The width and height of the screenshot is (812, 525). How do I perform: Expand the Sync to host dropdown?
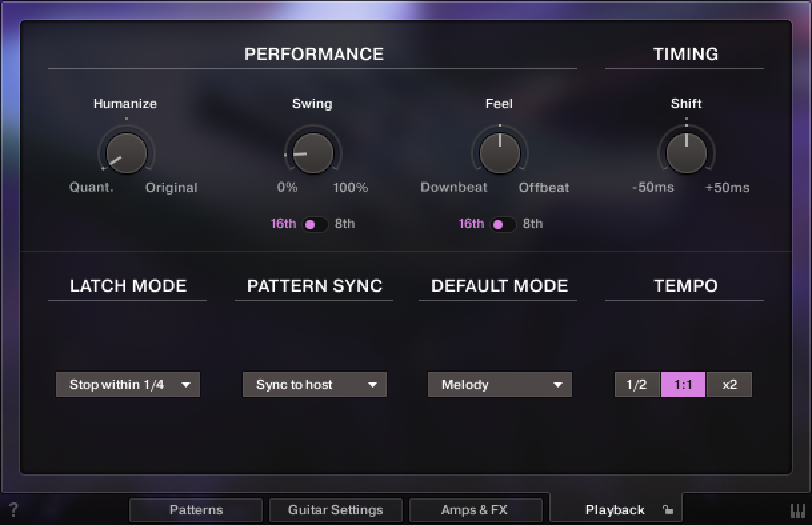coord(315,384)
